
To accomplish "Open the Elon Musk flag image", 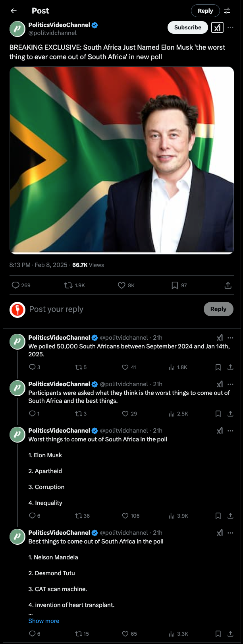I will pyautogui.click(x=121, y=160).
